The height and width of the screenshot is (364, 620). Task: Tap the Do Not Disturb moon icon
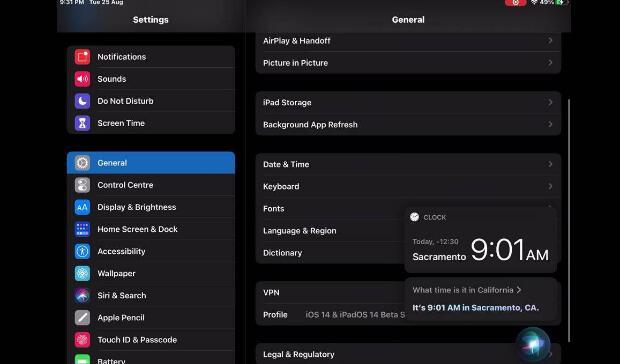pyautogui.click(x=82, y=101)
